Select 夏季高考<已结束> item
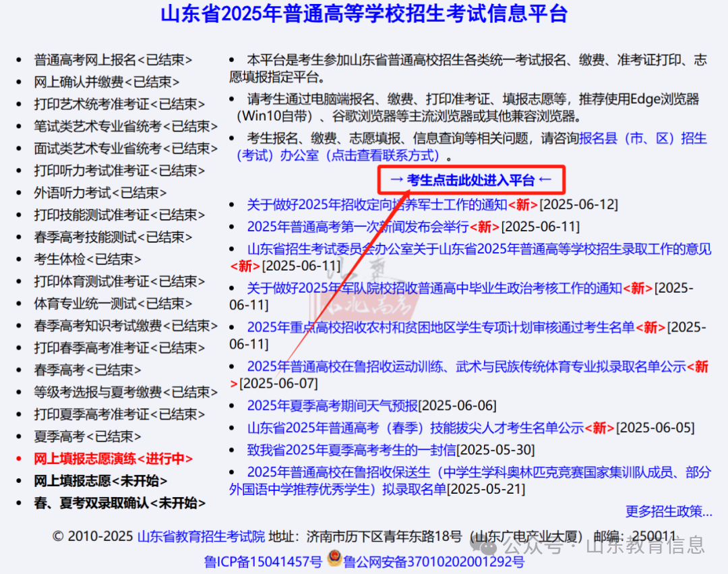The image size is (728, 574). tap(87, 436)
